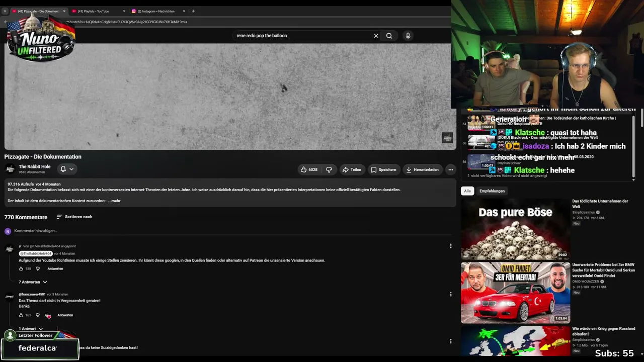
Task: Open playlist item 54 thumbnail
Action: tap(481, 124)
